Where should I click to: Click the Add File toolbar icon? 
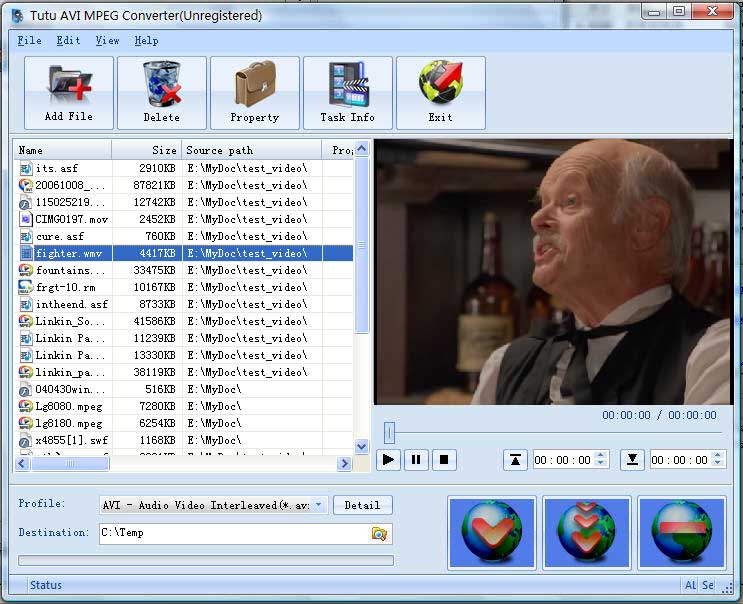coord(69,92)
